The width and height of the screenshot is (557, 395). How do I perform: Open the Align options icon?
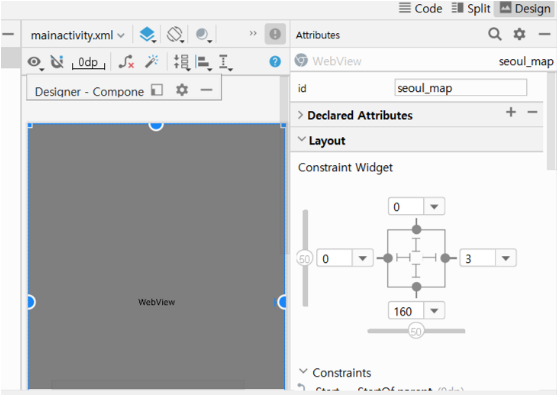point(203,63)
